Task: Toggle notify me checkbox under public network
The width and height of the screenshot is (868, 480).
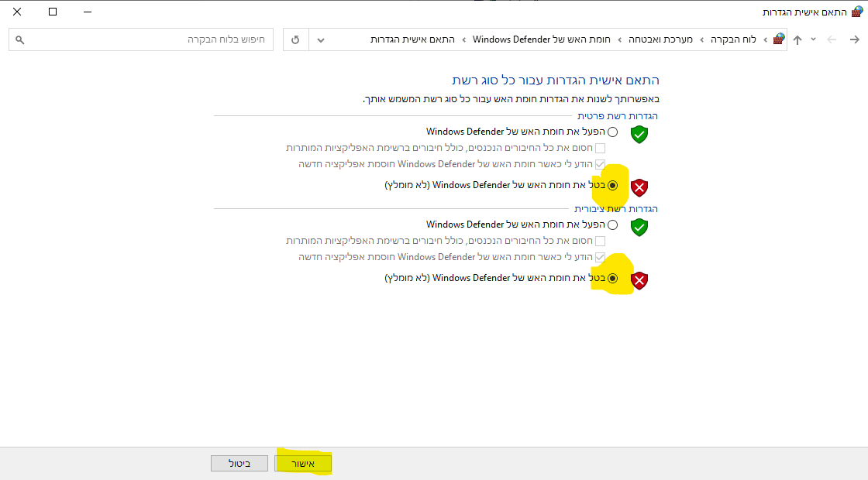Action: [600, 257]
